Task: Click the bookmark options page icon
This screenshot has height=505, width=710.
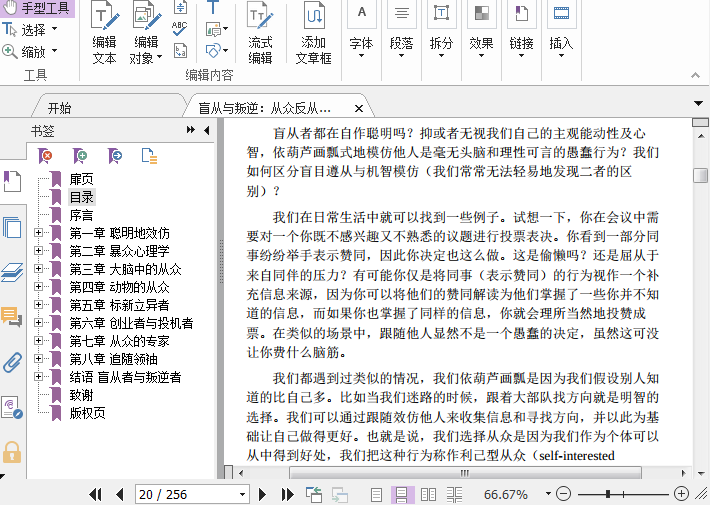Action: click(x=149, y=156)
